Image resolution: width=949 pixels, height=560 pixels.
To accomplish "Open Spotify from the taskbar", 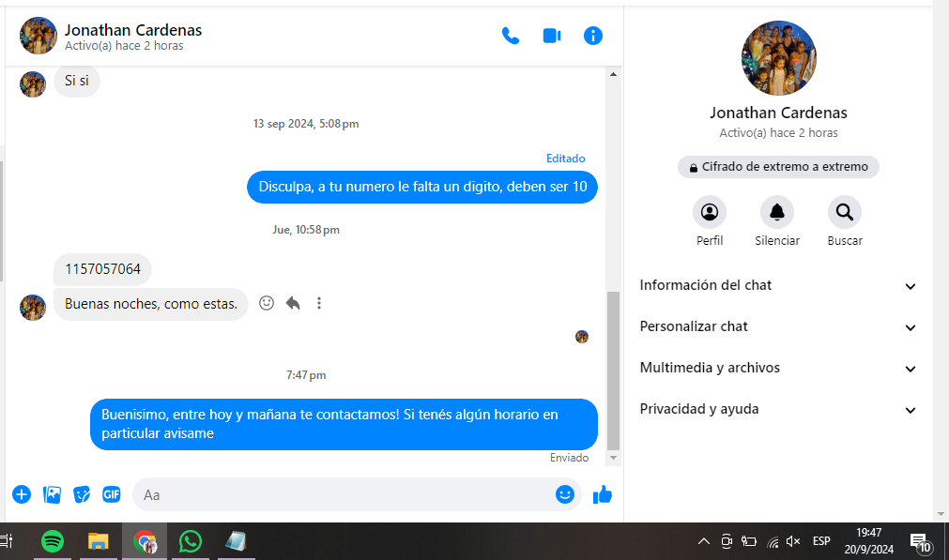I will pyautogui.click(x=53, y=541).
